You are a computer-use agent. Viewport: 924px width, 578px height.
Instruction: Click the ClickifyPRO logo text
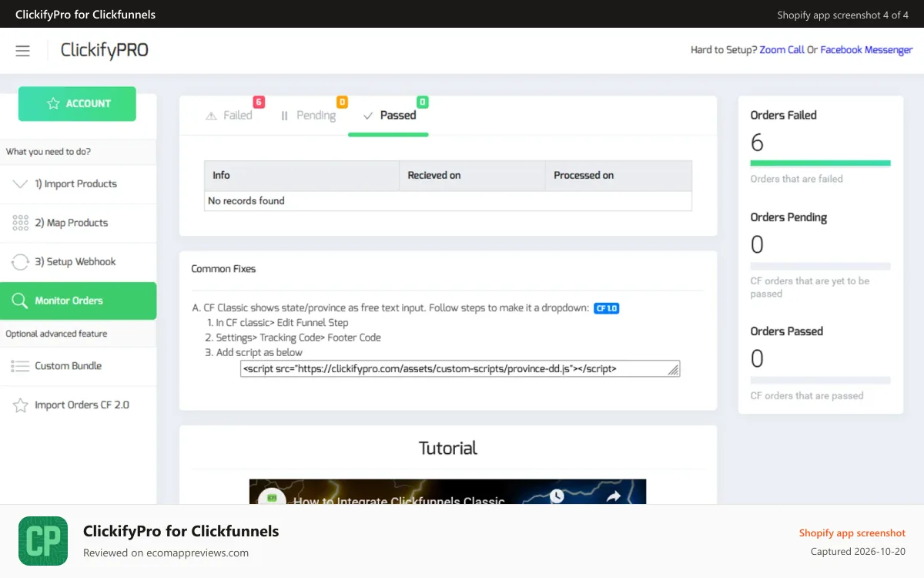click(105, 51)
